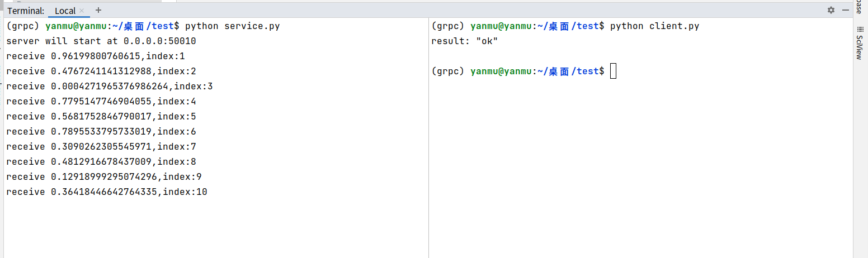Add a new terminal session
The height and width of the screenshot is (258, 868).
99,10
